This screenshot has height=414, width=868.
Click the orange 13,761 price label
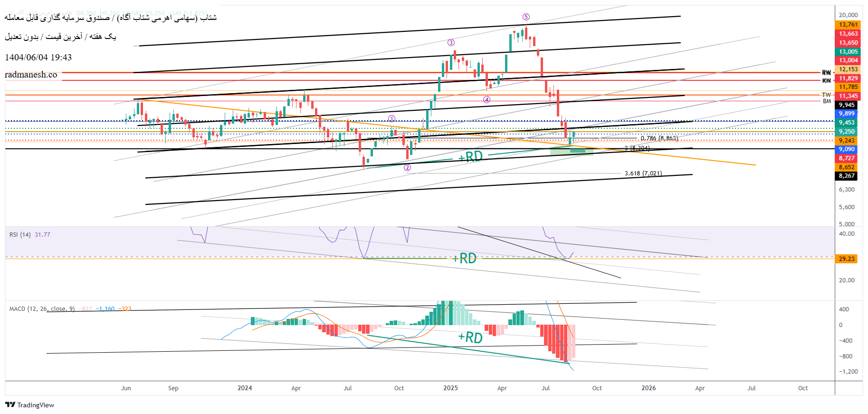[848, 25]
